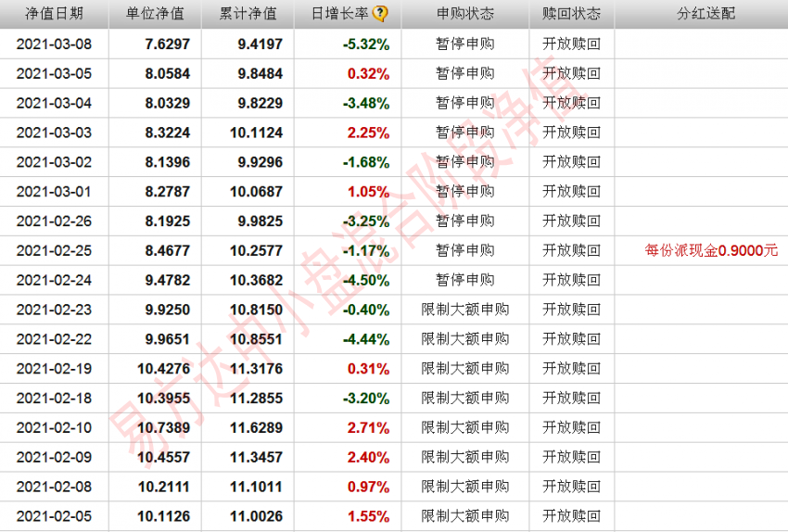The width and height of the screenshot is (788, 532).
Task: Click unit net value 10.4276
Action: tap(164, 369)
